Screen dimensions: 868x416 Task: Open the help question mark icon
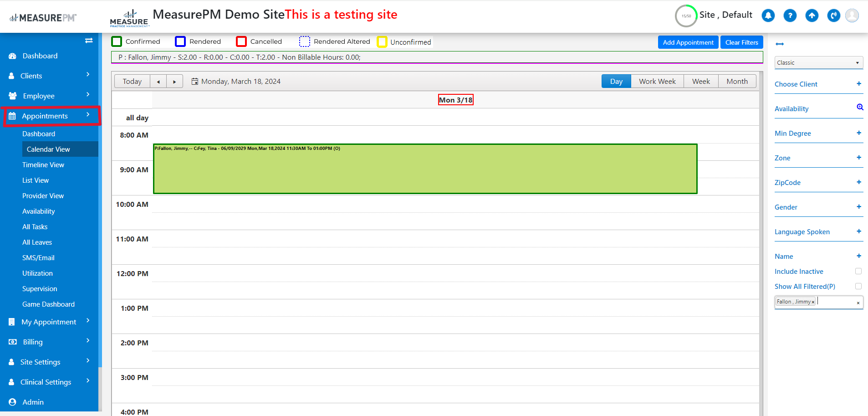tap(790, 15)
